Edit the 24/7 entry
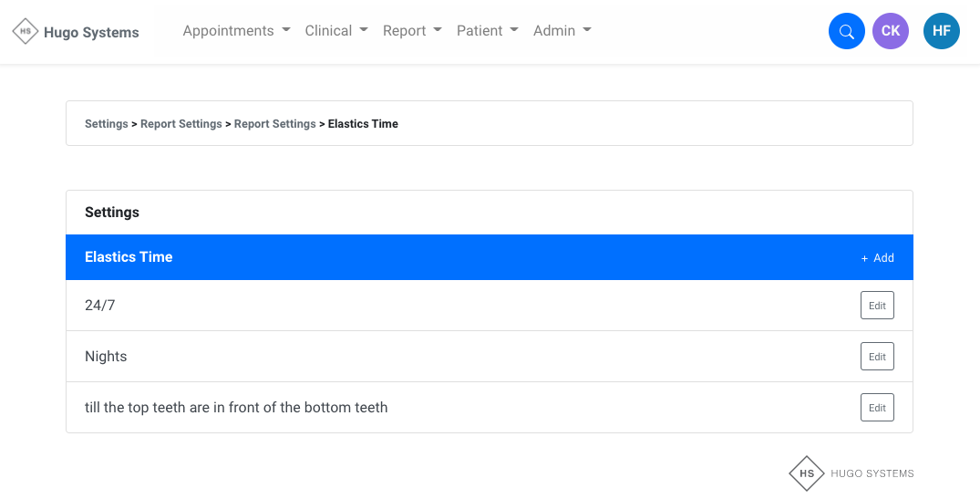This screenshot has width=980, height=499. coord(877,306)
